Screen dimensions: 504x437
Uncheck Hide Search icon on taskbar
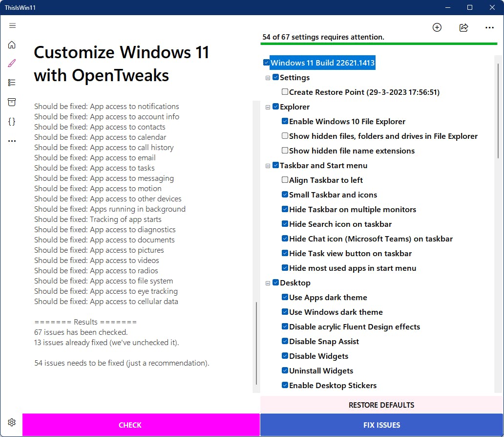tap(285, 224)
